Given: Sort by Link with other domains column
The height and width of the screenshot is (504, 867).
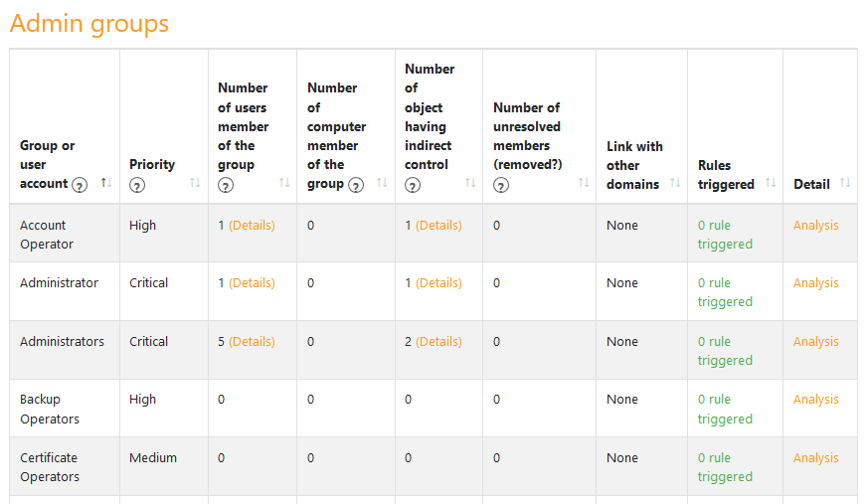Looking at the screenshot, I should pyautogui.click(x=674, y=183).
